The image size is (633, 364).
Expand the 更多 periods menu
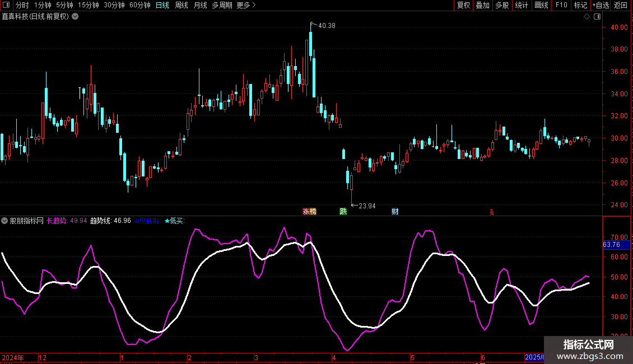(246, 5)
